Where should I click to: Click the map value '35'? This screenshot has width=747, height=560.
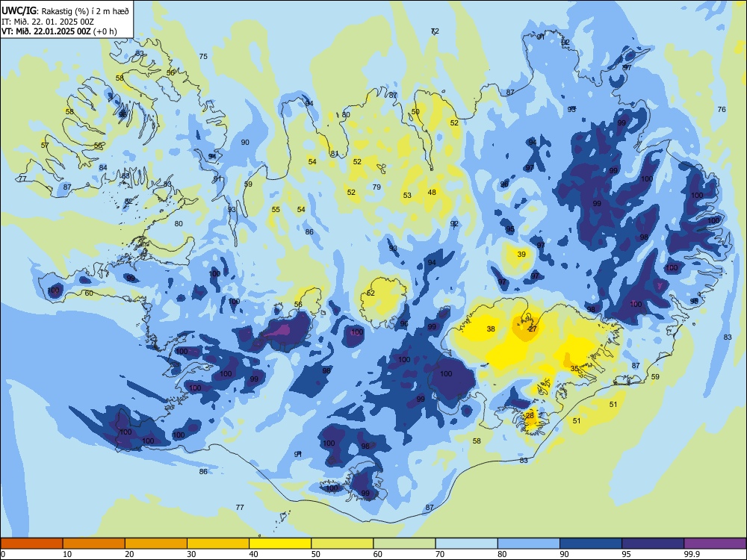pos(574,369)
